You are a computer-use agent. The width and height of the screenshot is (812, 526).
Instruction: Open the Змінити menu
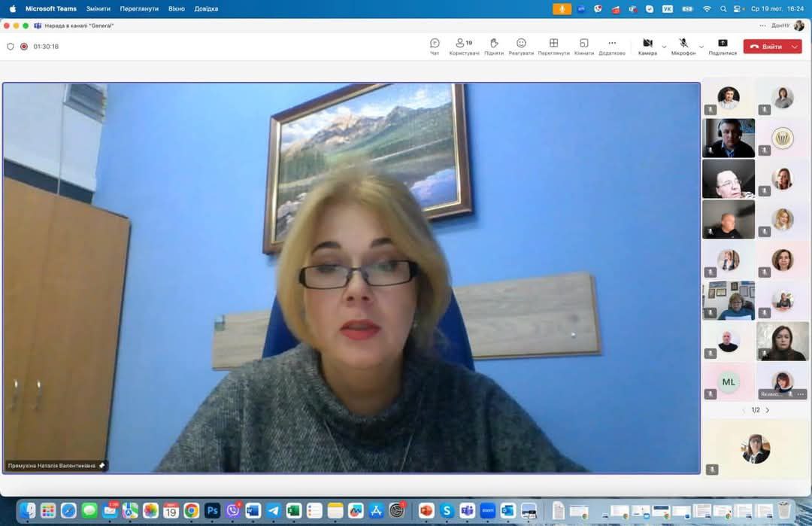98,9
